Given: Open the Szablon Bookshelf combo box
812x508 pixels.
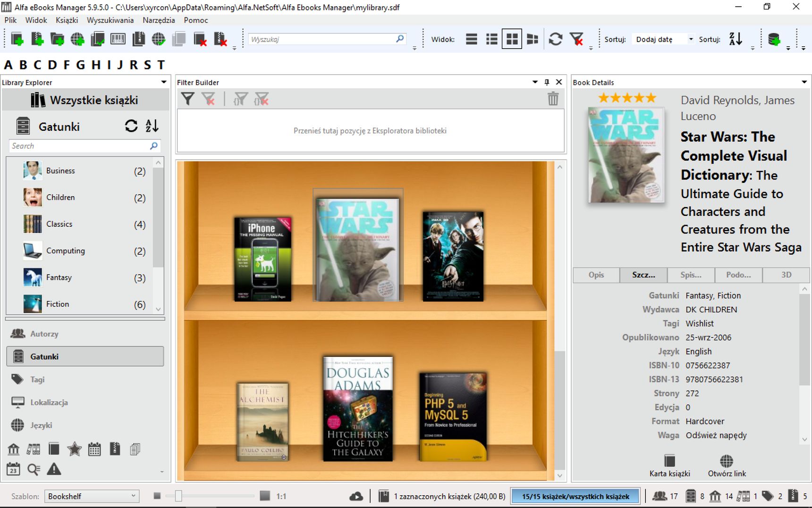Looking at the screenshot, I should coord(92,496).
